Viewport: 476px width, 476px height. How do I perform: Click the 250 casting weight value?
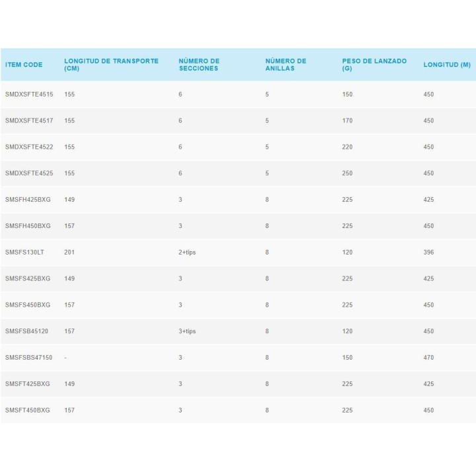[x=347, y=173]
